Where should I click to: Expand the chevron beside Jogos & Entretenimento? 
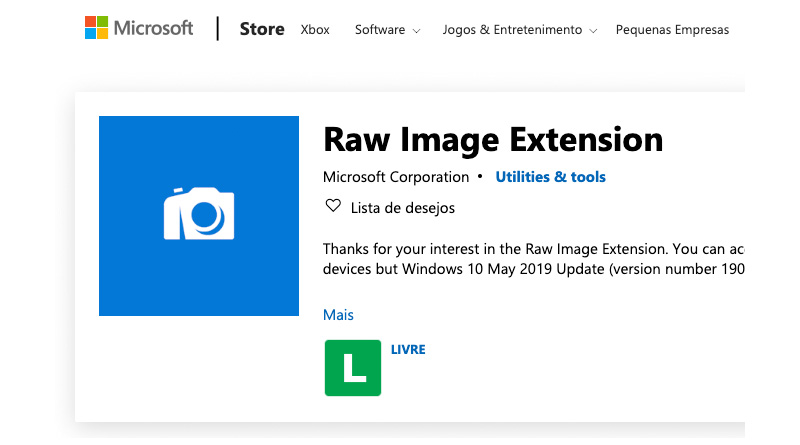(x=593, y=31)
